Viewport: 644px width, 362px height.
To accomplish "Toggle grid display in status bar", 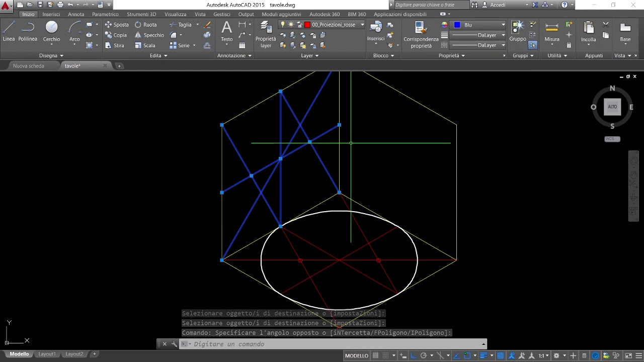I will pyautogui.click(x=375, y=355).
